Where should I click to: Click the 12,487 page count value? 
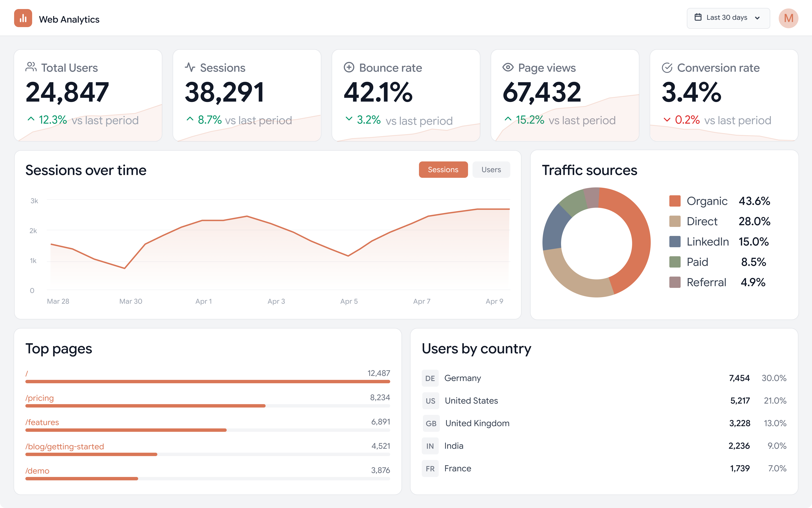click(379, 373)
